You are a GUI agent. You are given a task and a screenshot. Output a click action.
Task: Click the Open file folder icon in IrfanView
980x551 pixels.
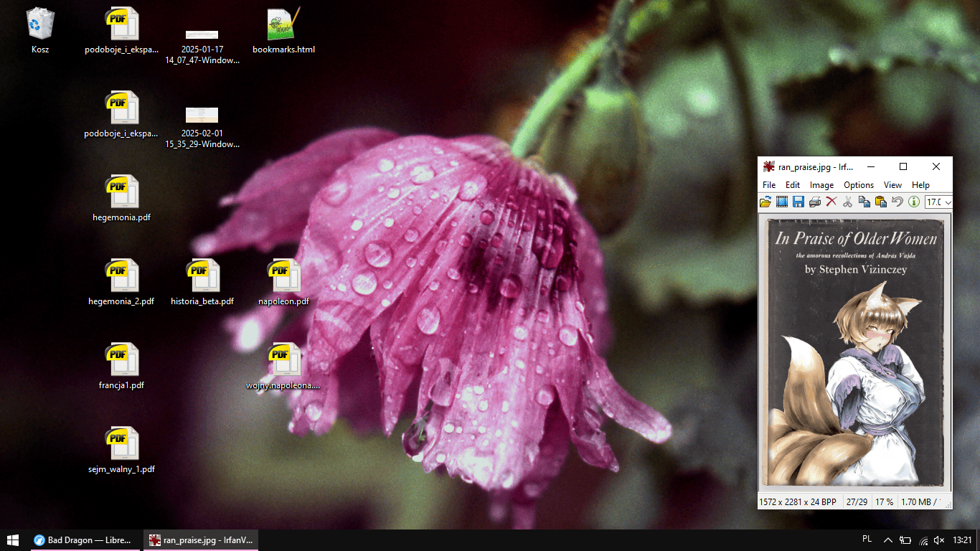point(765,202)
